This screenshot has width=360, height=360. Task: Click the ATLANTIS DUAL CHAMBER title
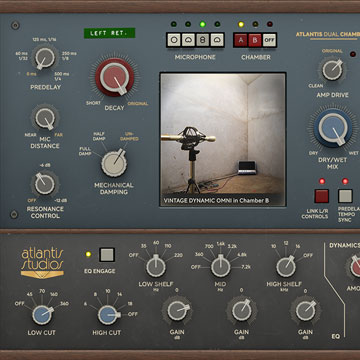click(328, 34)
